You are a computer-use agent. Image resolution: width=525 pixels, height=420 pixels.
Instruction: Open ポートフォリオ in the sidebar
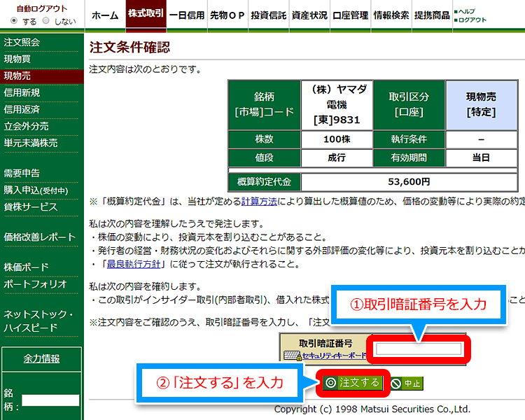(x=36, y=284)
